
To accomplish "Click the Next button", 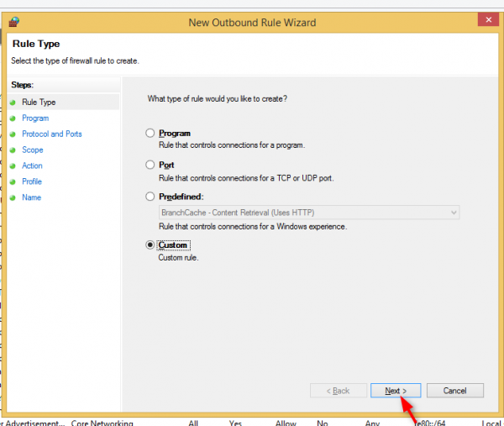I will coord(396,391).
